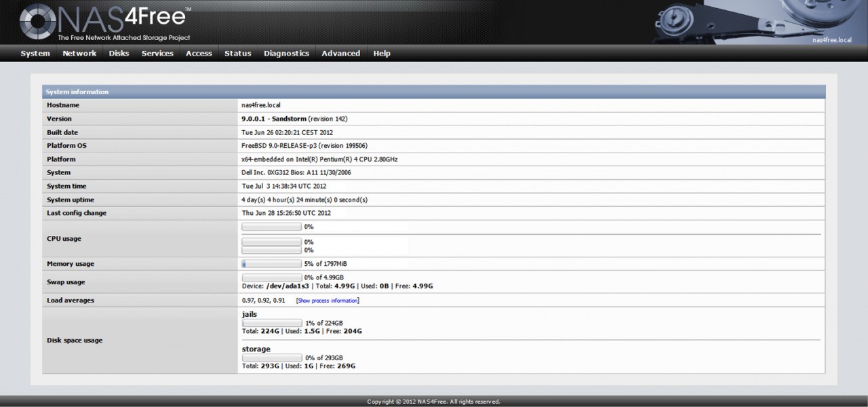
Task: Open the Access menu
Action: 198,53
